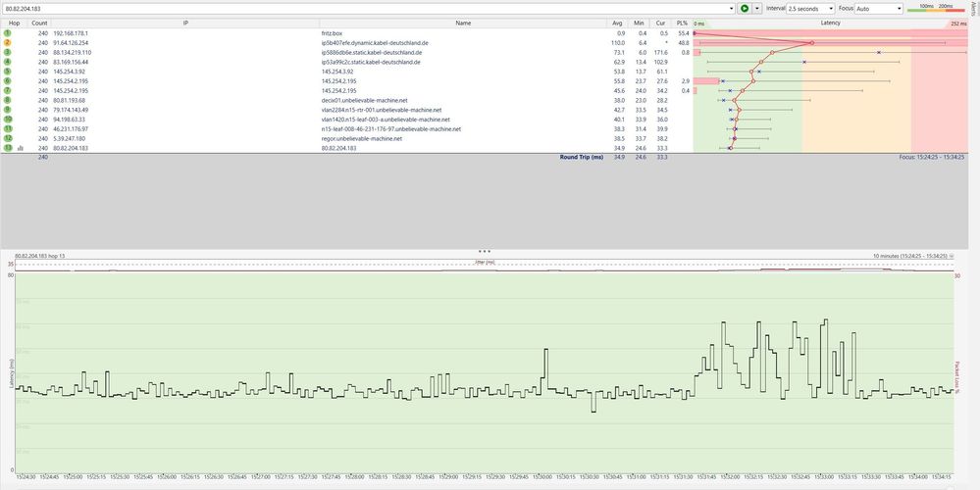Select IP 145.254.3.92 in the IP column
The image size is (980, 490).
click(x=68, y=72)
